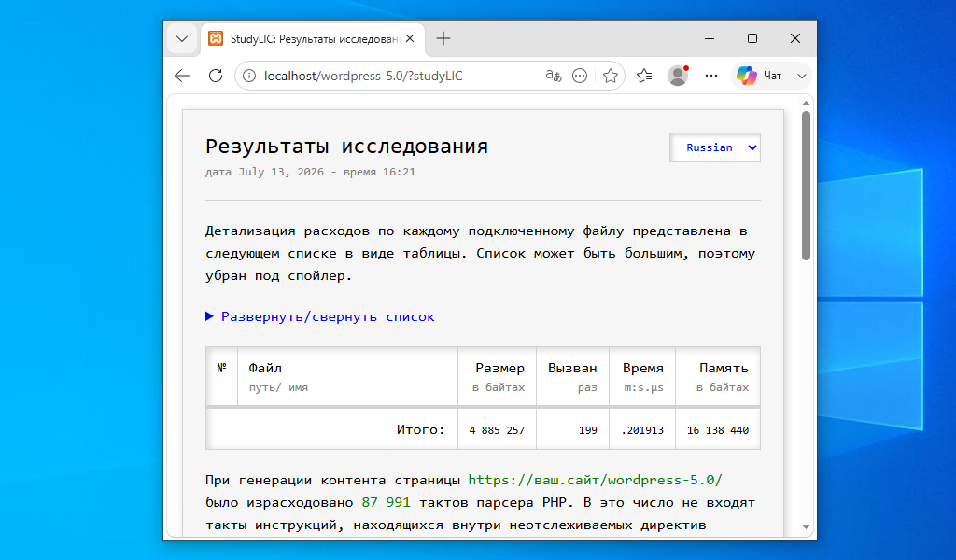
Task: Minimize the browser window
Action: (710, 38)
